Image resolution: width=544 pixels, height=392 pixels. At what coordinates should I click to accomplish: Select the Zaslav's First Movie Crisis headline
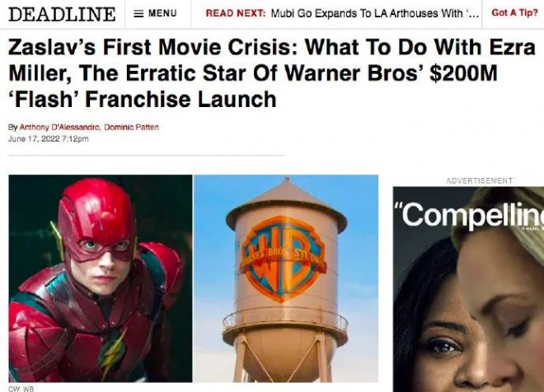pyautogui.click(x=272, y=73)
